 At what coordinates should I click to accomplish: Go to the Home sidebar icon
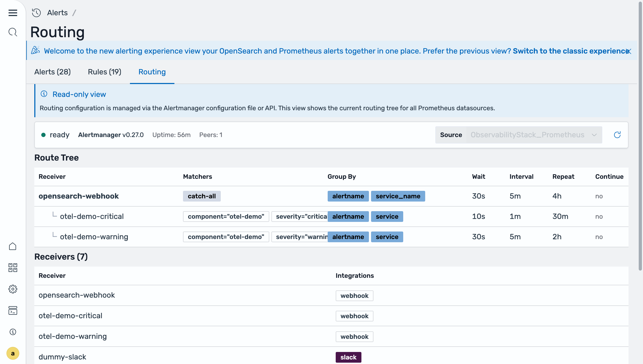point(13,246)
